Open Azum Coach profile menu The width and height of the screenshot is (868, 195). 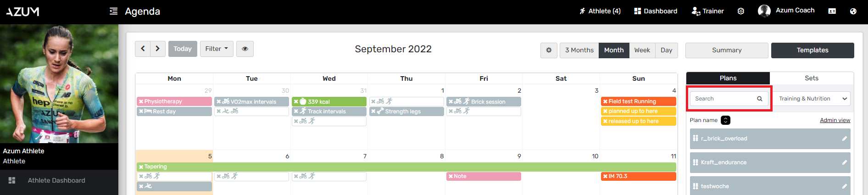pos(786,11)
